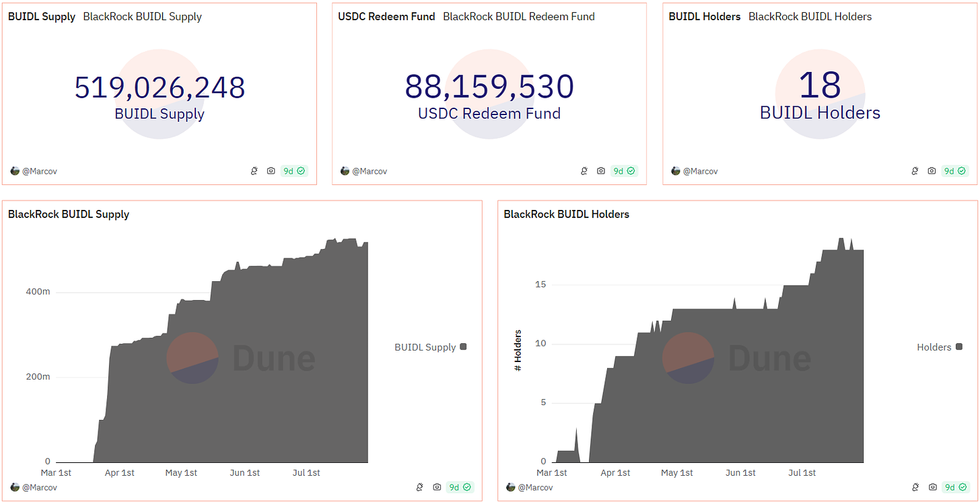
Task: Click bold 'USDC Redeem Fund' panel title
Action: (387, 17)
